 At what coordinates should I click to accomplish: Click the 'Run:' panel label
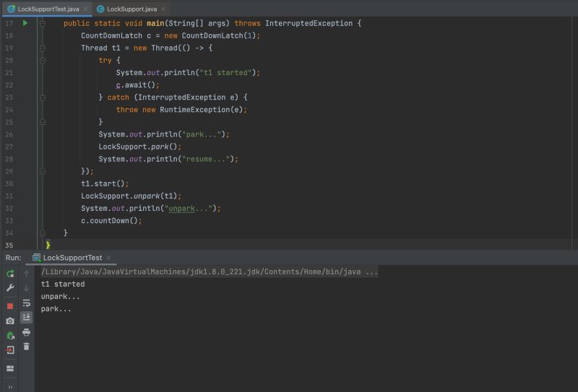click(x=13, y=258)
